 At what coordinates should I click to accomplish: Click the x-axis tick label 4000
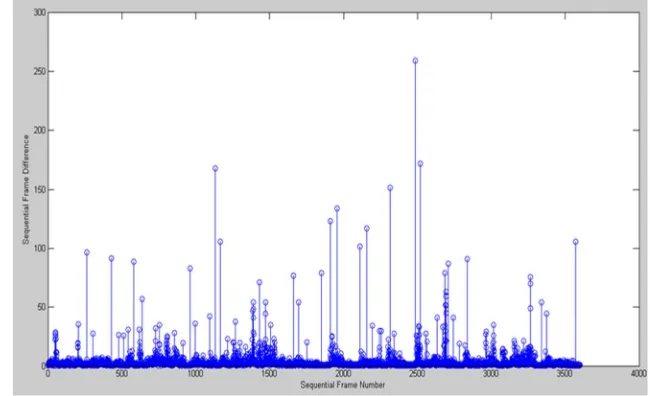coord(639,374)
